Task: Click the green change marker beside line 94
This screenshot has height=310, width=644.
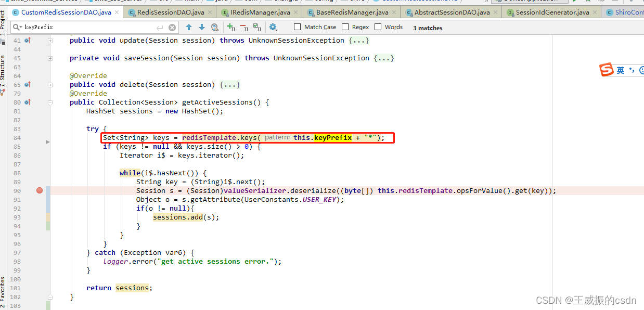Action: pyautogui.click(x=48, y=226)
